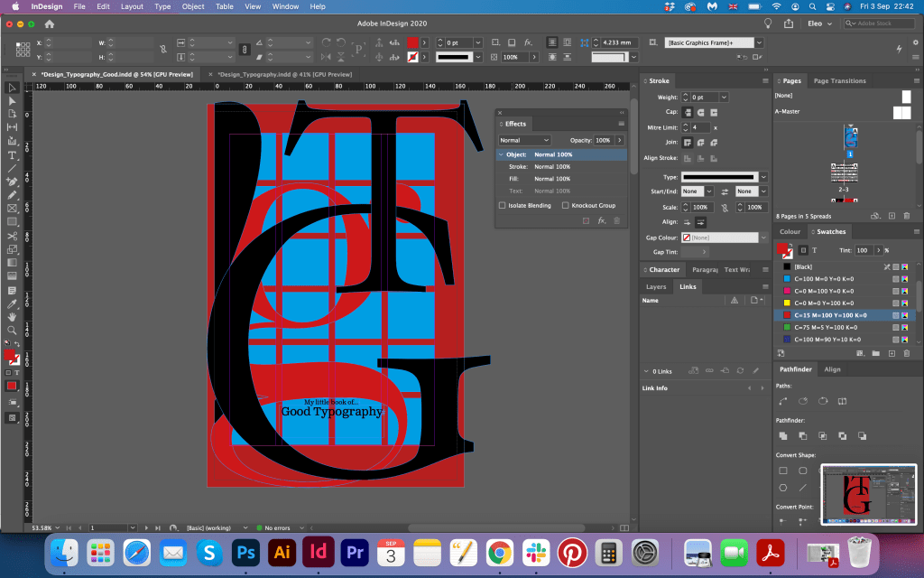Open the Object menu

coord(193,6)
